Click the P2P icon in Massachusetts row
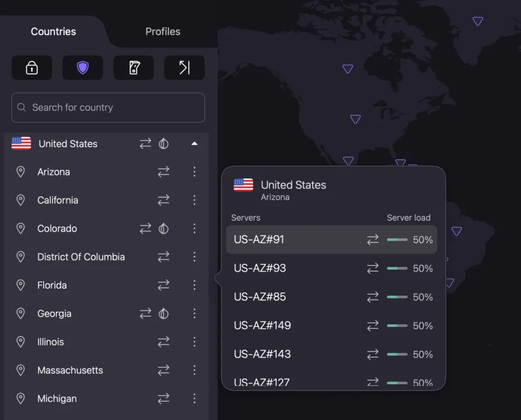This screenshot has width=521, height=420. tap(163, 370)
